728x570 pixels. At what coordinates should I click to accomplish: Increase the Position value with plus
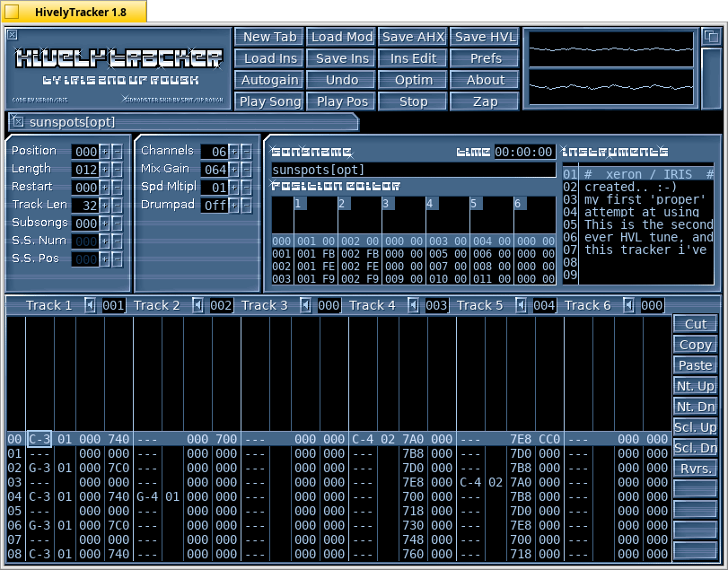104,152
